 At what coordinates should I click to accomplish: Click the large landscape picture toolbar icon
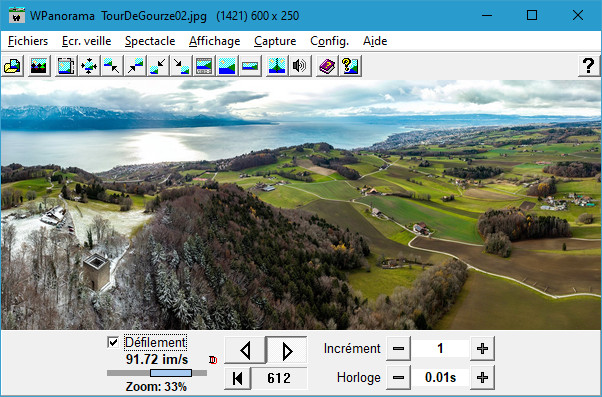pos(227,66)
